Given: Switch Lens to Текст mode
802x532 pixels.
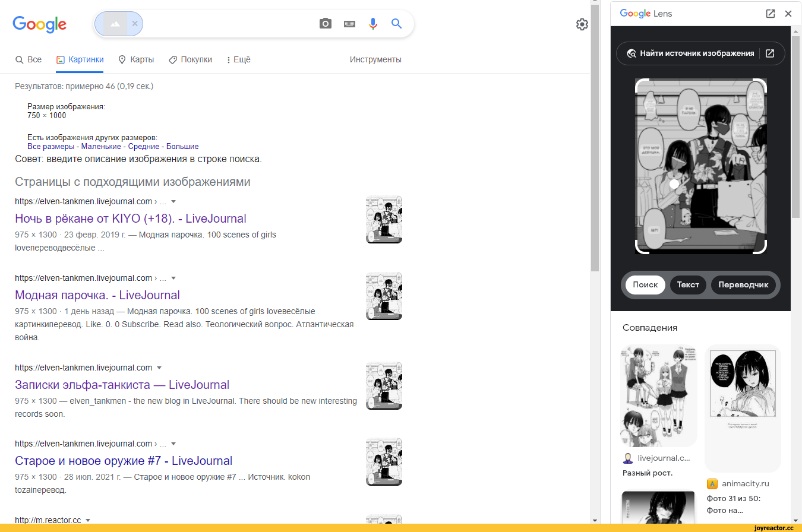Looking at the screenshot, I should [688, 284].
